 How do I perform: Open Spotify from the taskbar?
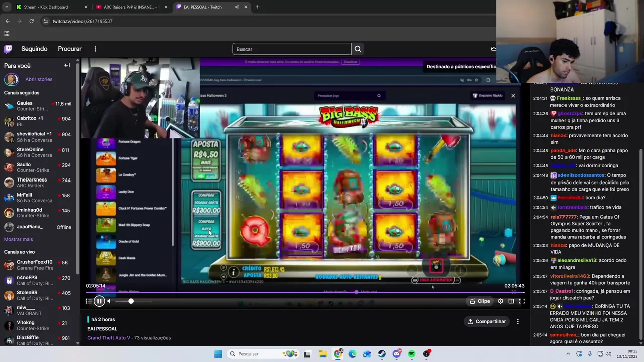pos(412,354)
